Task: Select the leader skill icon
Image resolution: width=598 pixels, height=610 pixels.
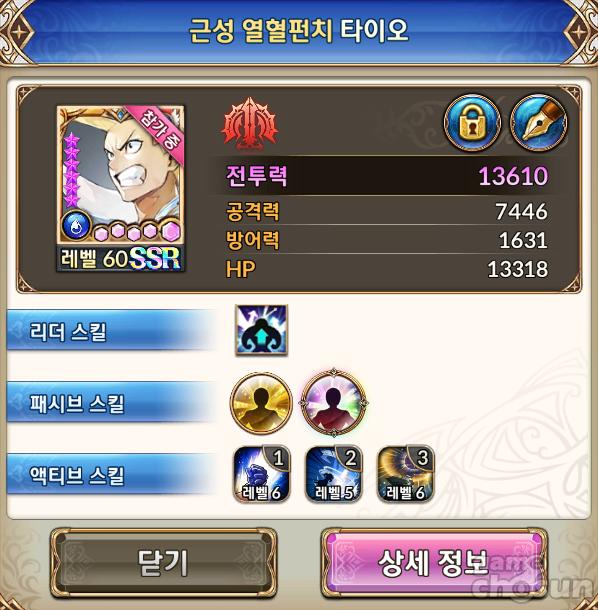Action: point(261,330)
